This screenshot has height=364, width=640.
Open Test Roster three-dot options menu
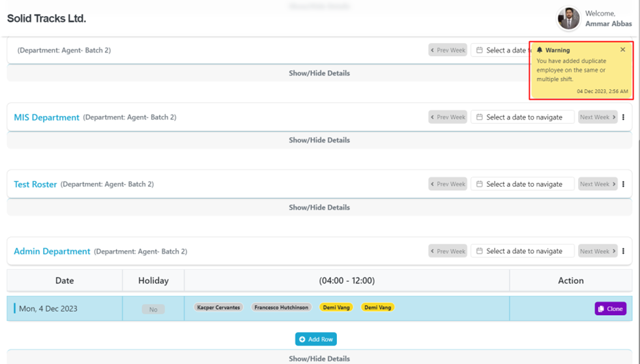pos(623,184)
